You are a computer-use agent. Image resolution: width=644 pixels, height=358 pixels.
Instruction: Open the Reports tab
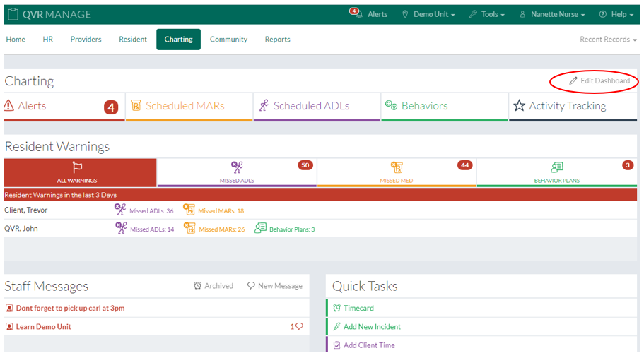[x=277, y=40]
